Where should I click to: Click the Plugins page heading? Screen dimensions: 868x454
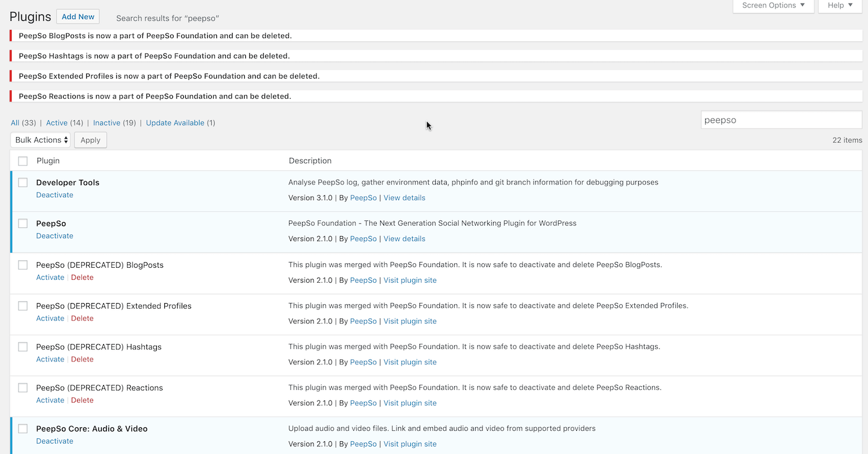pyautogui.click(x=30, y=17)
